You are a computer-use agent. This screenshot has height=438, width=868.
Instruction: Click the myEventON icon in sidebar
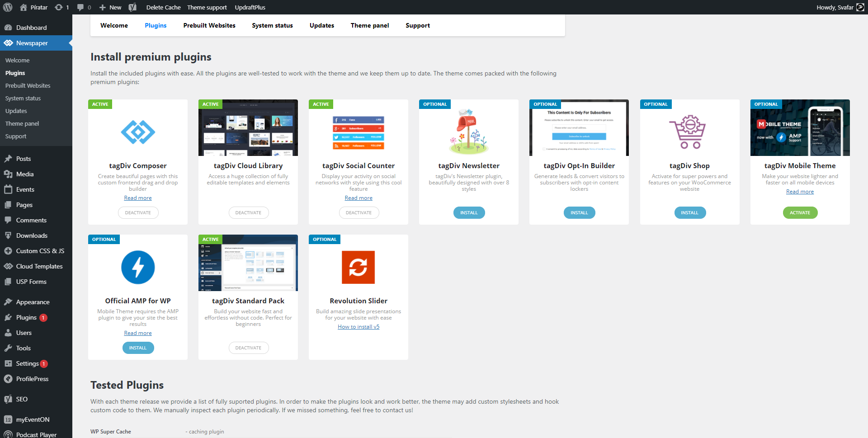pos(8,419)
